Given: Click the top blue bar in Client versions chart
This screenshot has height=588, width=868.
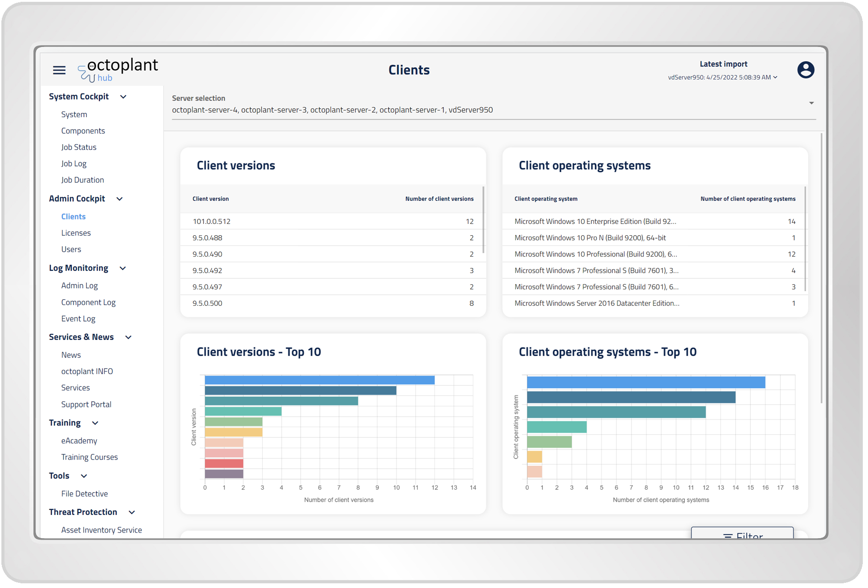Looking at the screenshot, I should click(319, 380).
